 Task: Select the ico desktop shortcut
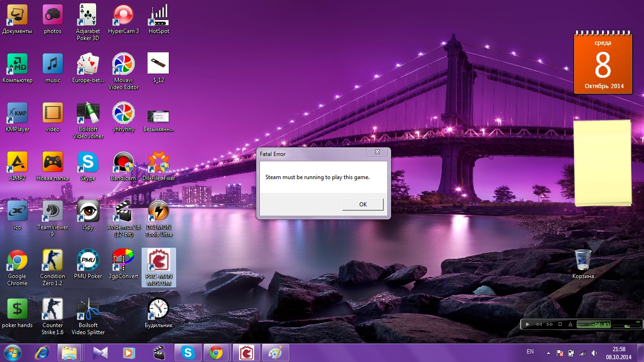(17, 215)
